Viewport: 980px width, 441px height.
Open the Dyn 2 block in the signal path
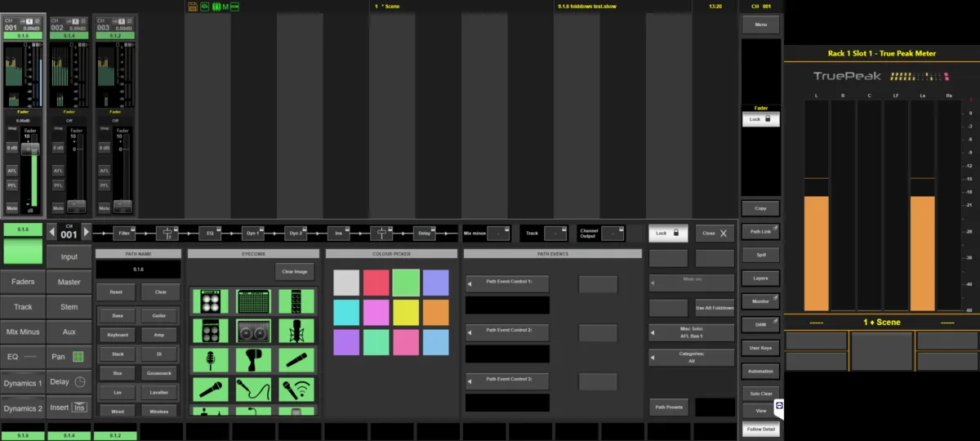click(296, 234)
